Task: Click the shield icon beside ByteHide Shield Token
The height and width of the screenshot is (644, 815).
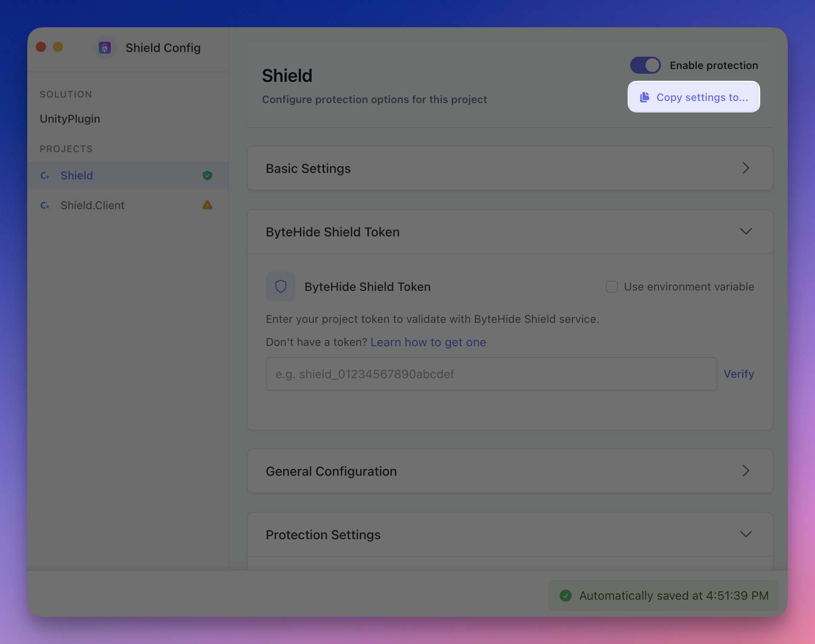Action: [x=280, y=286]
